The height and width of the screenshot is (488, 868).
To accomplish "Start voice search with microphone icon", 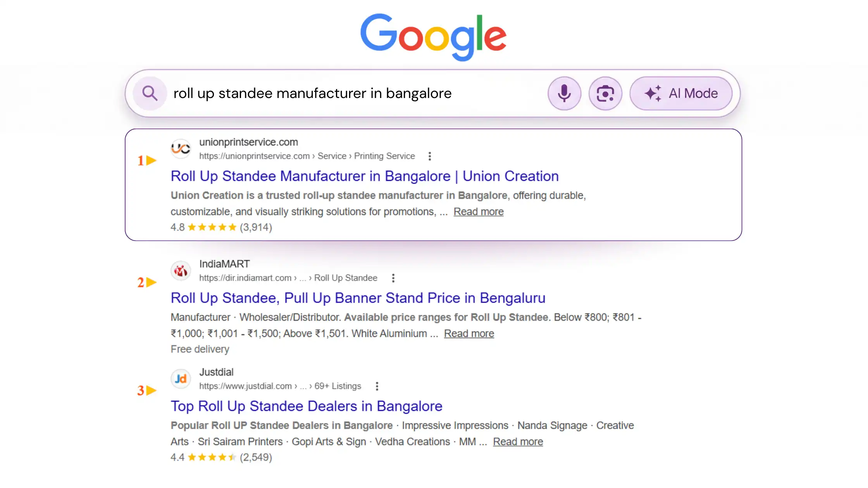I will 564,93.
